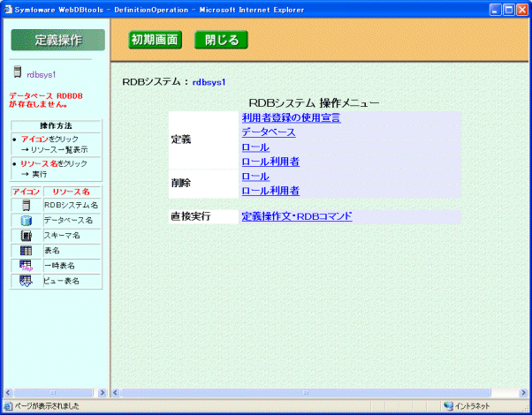The width and height of the screenshot is (532, 415).
Task: Select ロール利用者 link under 定義
Action: tap(270, 162)
